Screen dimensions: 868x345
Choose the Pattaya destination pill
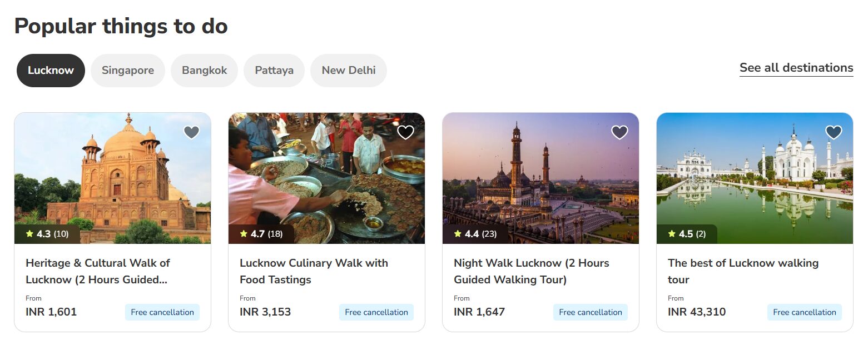(x=274, y=71)
